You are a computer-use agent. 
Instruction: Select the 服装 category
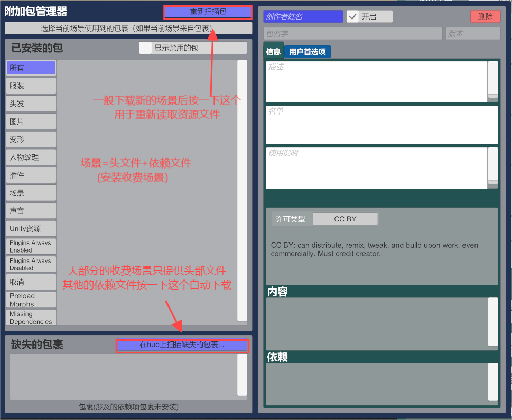pos(31,86)
